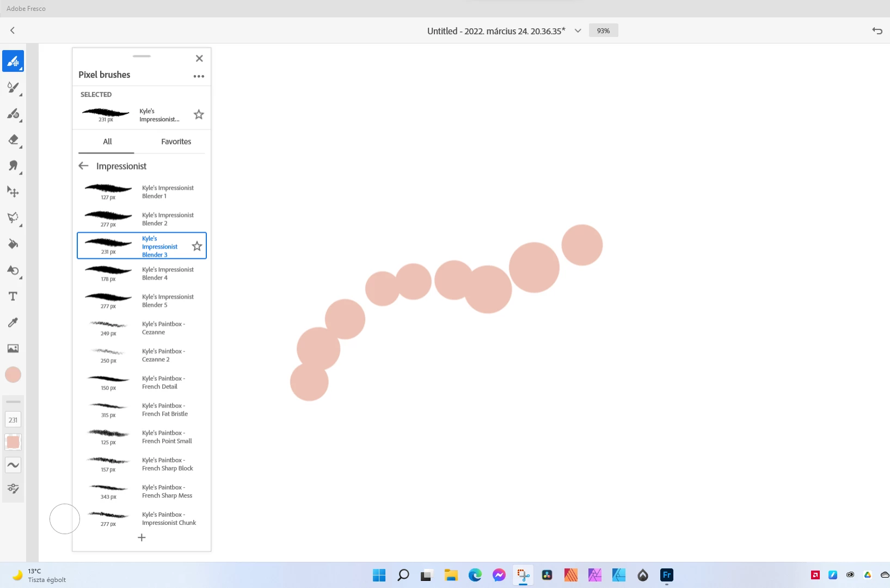
Task: Click the plus button to add brushes
Action: [142, 537]
